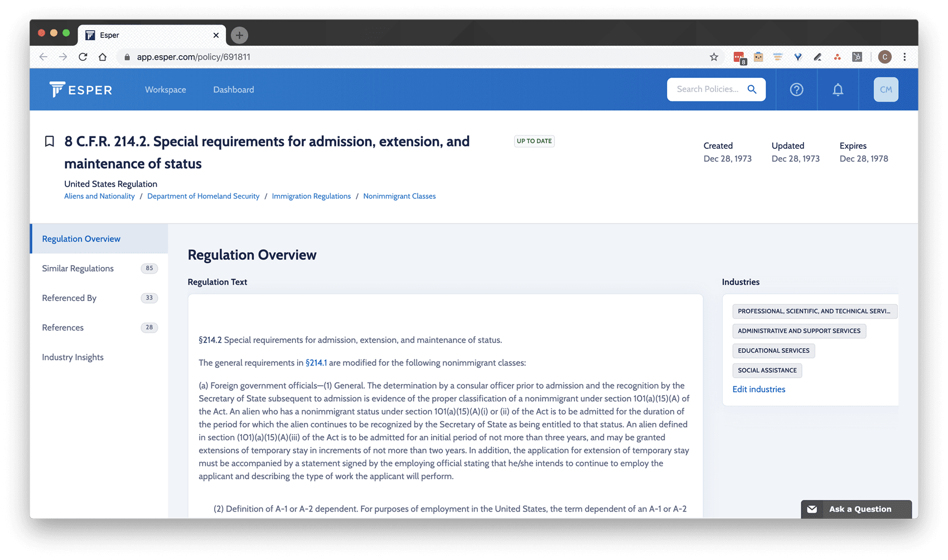The image size is (948, 560).
Task: Click the pen extension icon
Action: [818, 57]
